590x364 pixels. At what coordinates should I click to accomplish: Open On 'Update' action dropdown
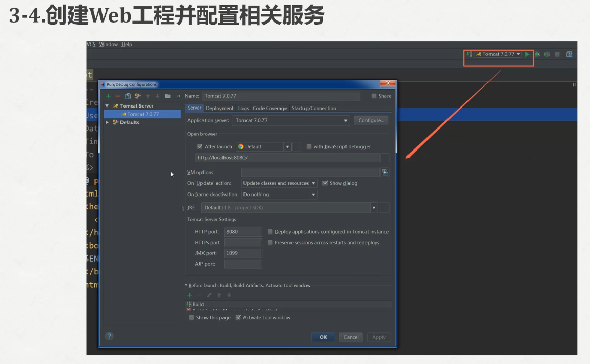click(x=313, y=183)
